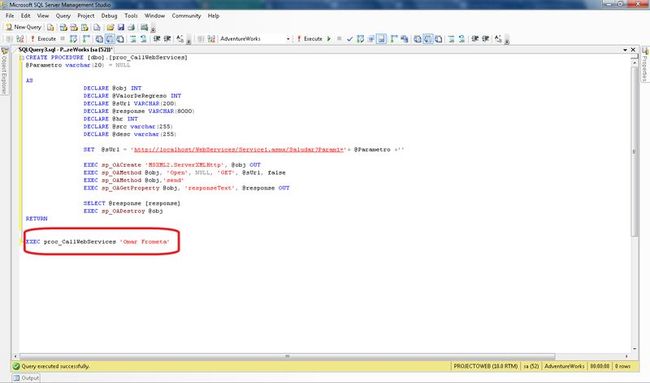
Task: Open the Window menu
Action: click(155, 16)
